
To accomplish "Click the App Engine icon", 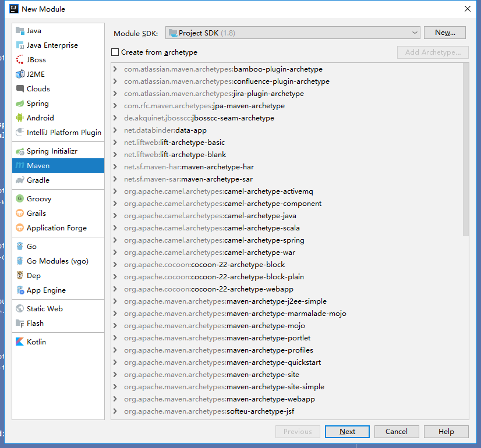I will click(x=20, y=290).
